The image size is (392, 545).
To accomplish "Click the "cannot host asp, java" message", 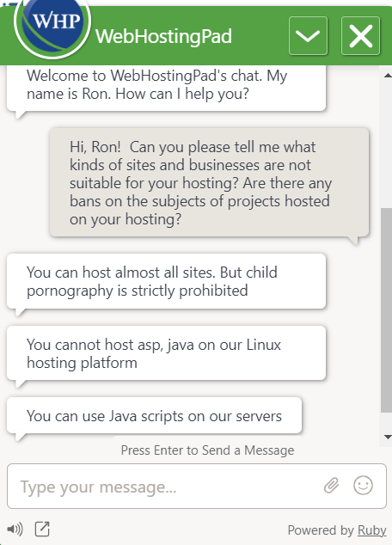I will (166, 353).
